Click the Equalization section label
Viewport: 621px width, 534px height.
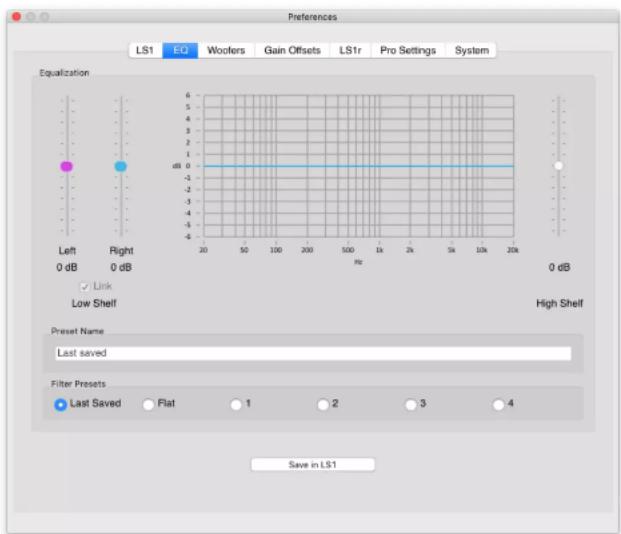64,73
